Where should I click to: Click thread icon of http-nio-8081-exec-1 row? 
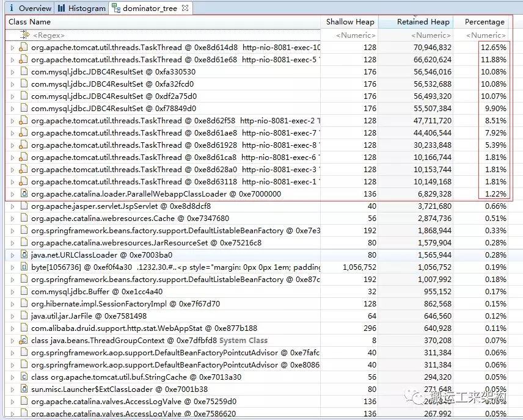click(x=23, y=182)
